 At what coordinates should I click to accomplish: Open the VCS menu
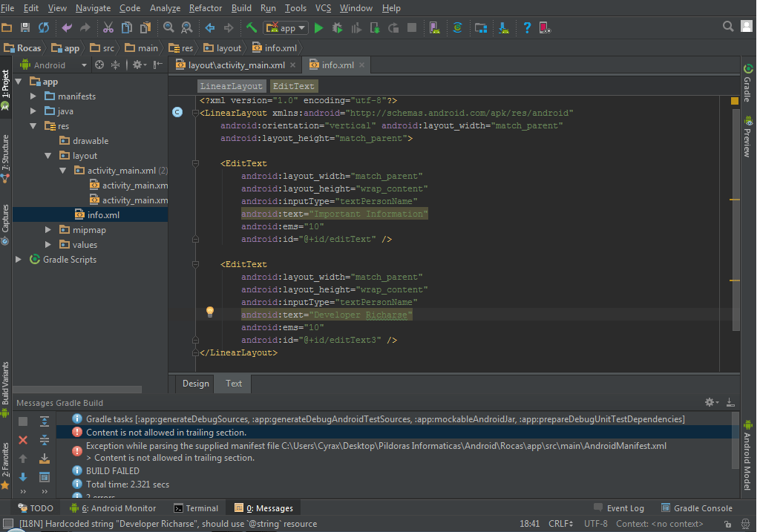[323, 7]
